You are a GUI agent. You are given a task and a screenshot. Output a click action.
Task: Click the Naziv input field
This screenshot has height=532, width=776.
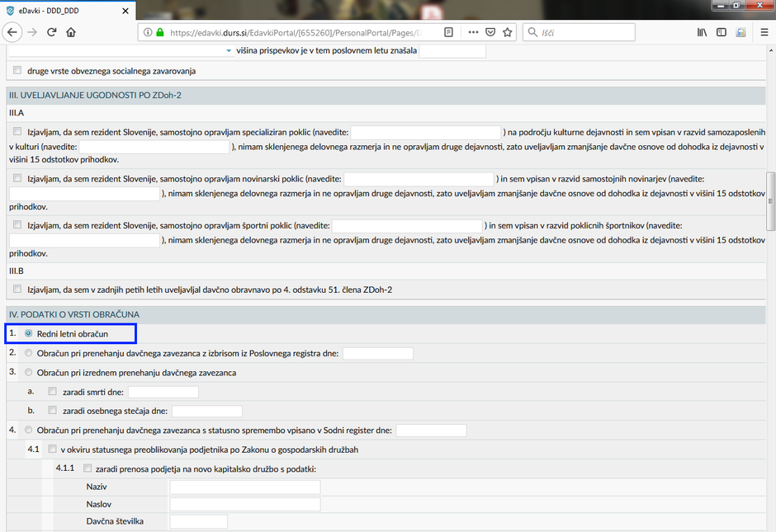[x=244, y=487]
